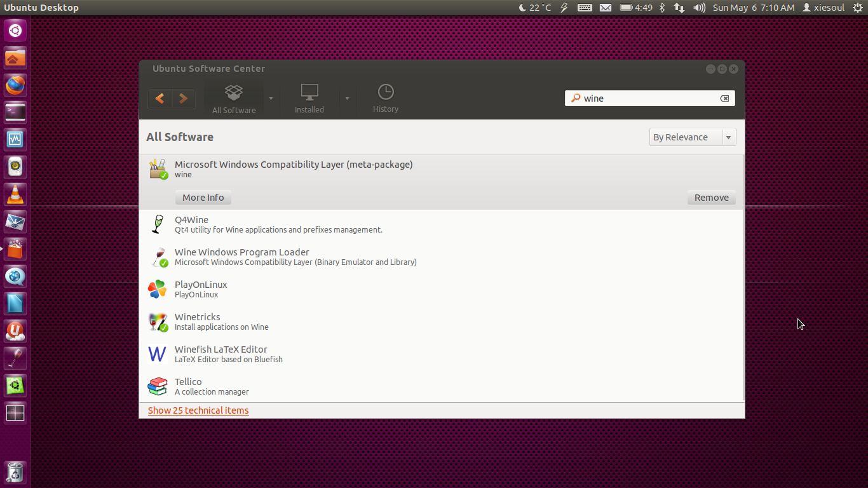Expand the All Software dropdown arrow
868x488 pixels.
(x=271, y=98)
